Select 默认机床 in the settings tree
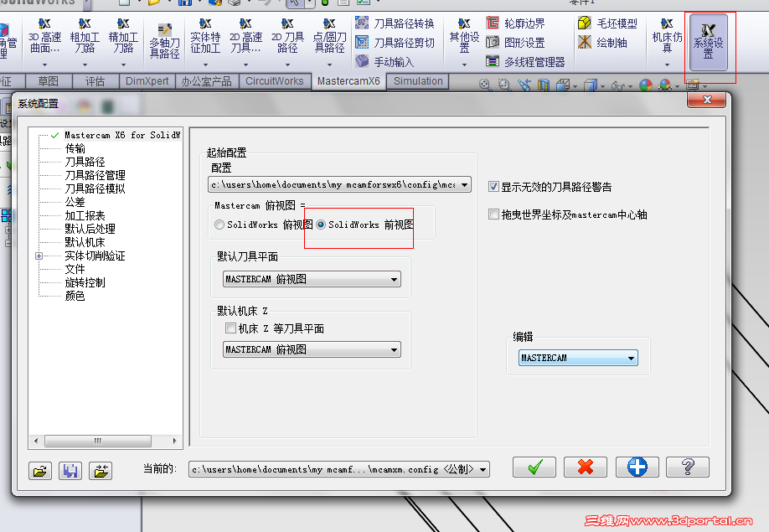Screen dimensions: 769x532 tap(85, 242)
